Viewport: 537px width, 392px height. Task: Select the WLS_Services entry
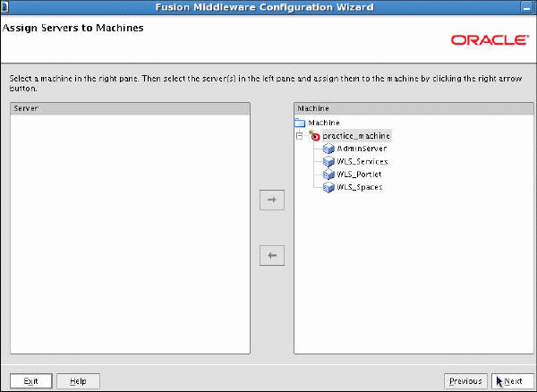[362, 162]
